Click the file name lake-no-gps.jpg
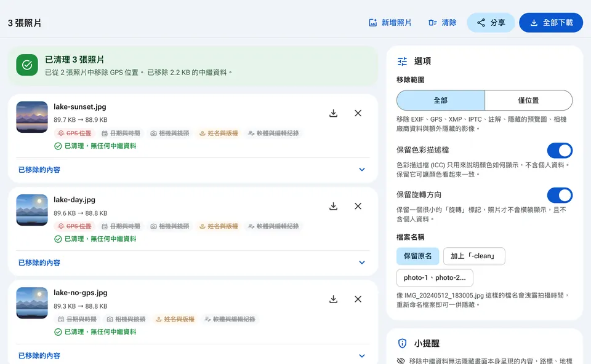 click(80, 293)
